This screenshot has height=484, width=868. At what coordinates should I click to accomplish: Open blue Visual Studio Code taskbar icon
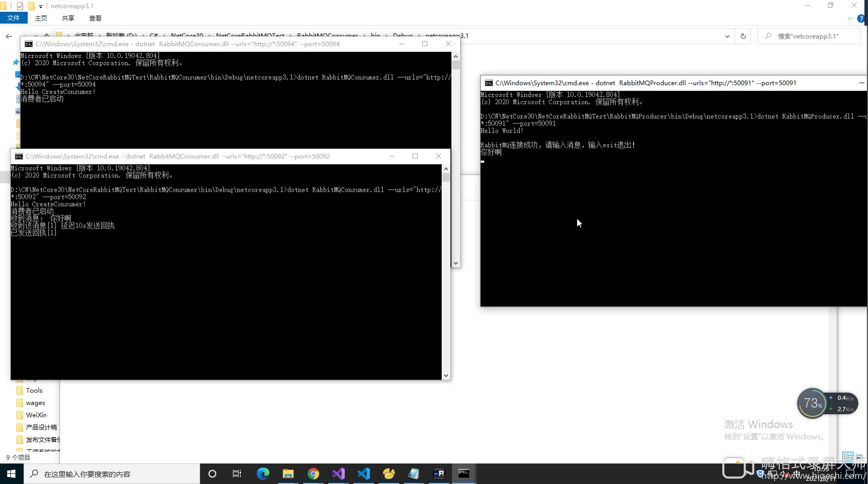point(364,474)
